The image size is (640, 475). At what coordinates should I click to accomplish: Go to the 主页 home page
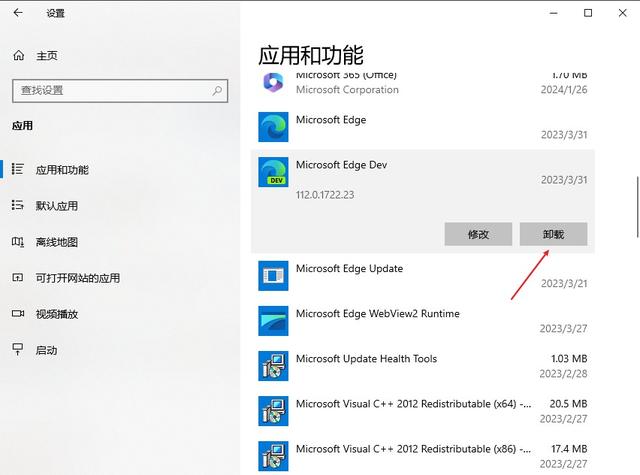point(47,55)
